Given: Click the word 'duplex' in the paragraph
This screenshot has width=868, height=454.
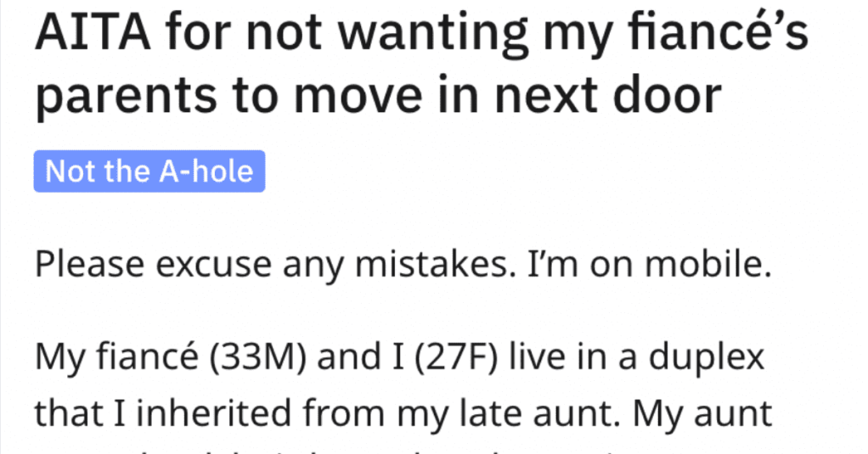Looking at the screenshot, I should point(707,358).
